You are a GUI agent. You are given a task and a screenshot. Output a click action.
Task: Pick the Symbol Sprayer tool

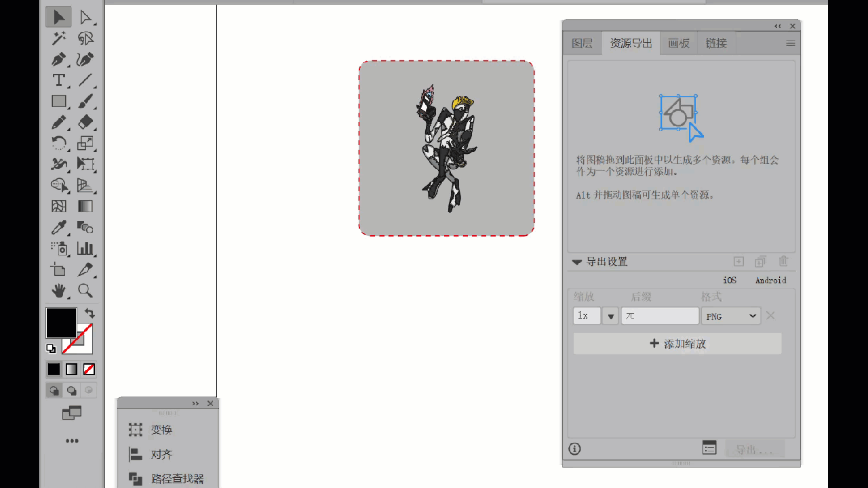point(59,248)
